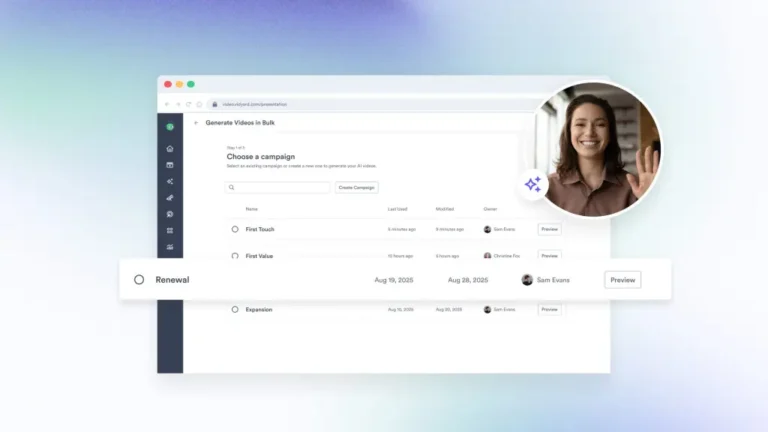Preview the First Touch campaign
The width and height of the screenshot is (768, 432).
coord(549,229)
